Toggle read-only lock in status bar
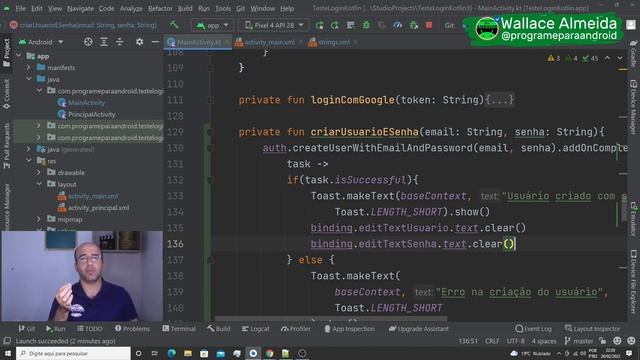 602,340
